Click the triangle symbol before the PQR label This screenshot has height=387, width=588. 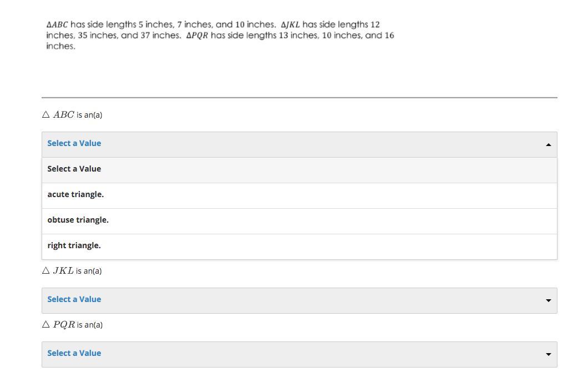pos(46,325)
